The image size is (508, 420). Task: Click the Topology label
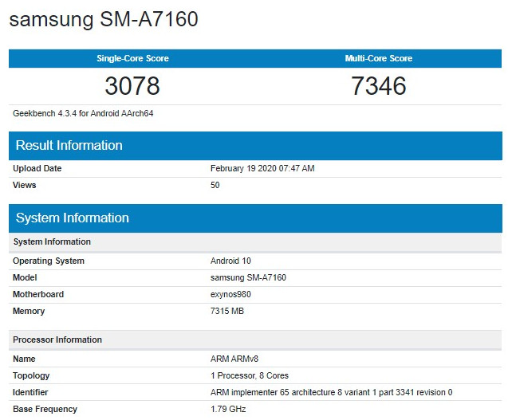point(31,375)
